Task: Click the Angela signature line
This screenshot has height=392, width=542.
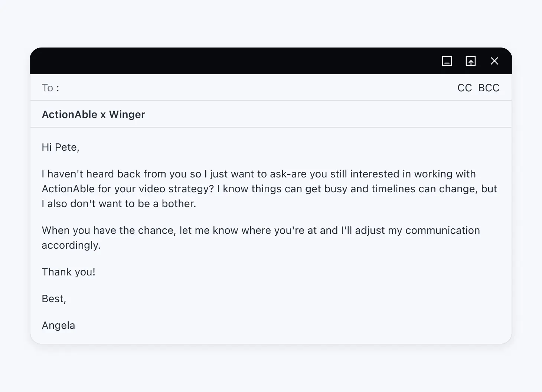Action: click(58, 326)
